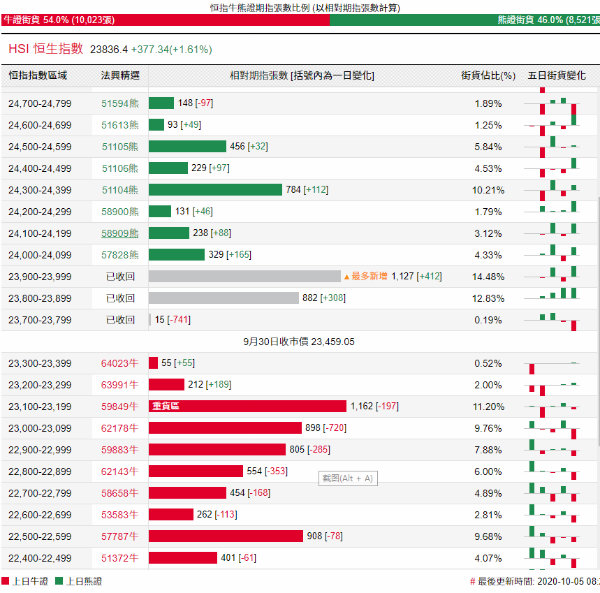Image resolution: width=600 pixels, height=593 pixels.
Task: Click the five-day chart for 22,400-22,499
Action: (552, 558)
